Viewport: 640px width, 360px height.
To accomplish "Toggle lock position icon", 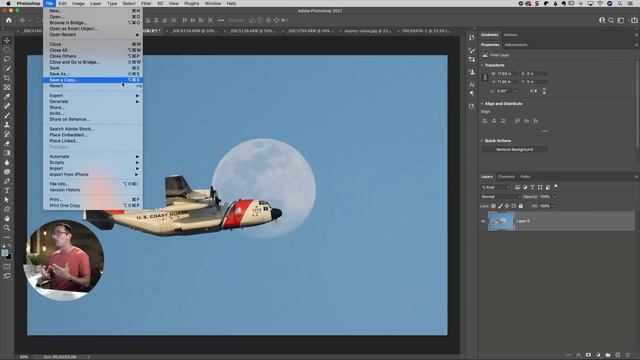I will point(507,206).
